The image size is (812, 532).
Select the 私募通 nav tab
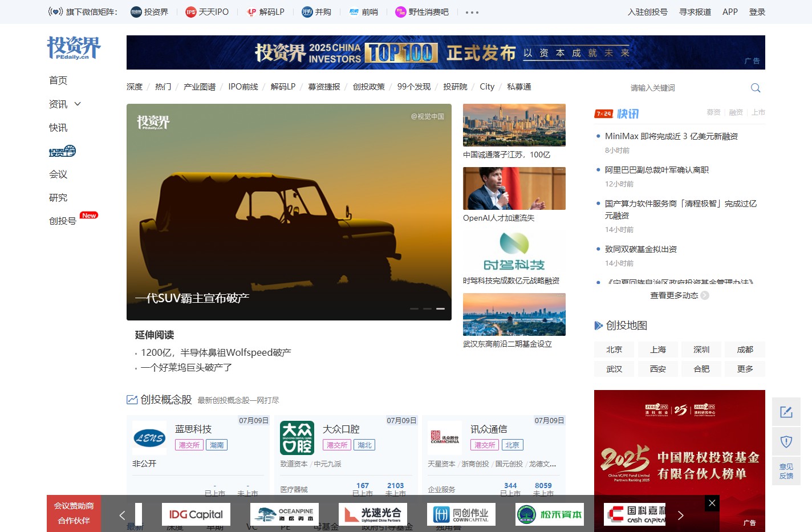click(x=519, y=87)
